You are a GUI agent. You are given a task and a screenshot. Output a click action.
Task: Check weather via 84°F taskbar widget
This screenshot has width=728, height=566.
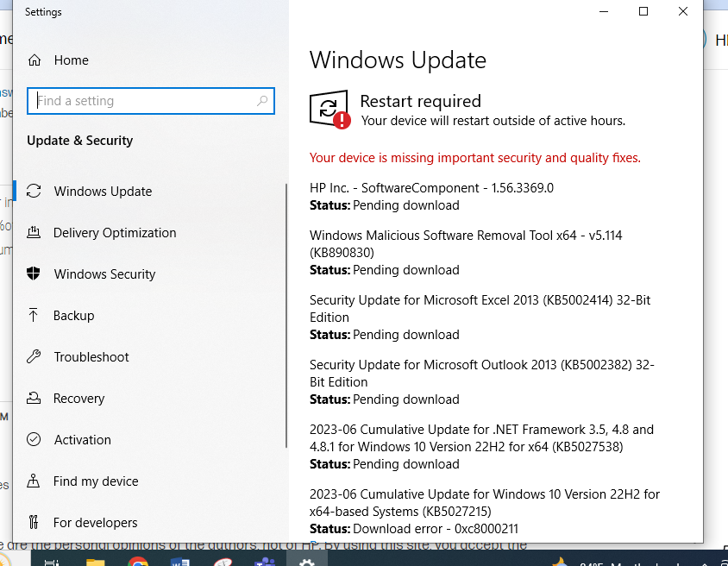click(x=595, y=560)
